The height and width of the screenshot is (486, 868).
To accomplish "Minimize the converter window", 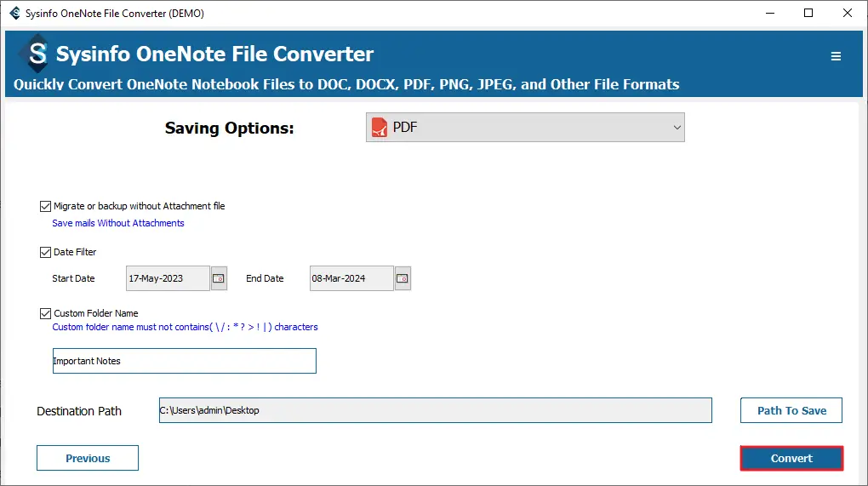I will tap(770, 13).
